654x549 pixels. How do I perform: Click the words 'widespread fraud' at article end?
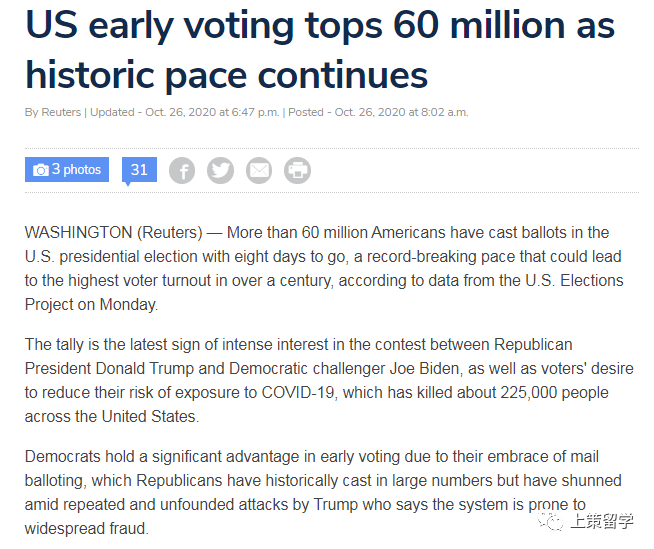coord(87,528)
